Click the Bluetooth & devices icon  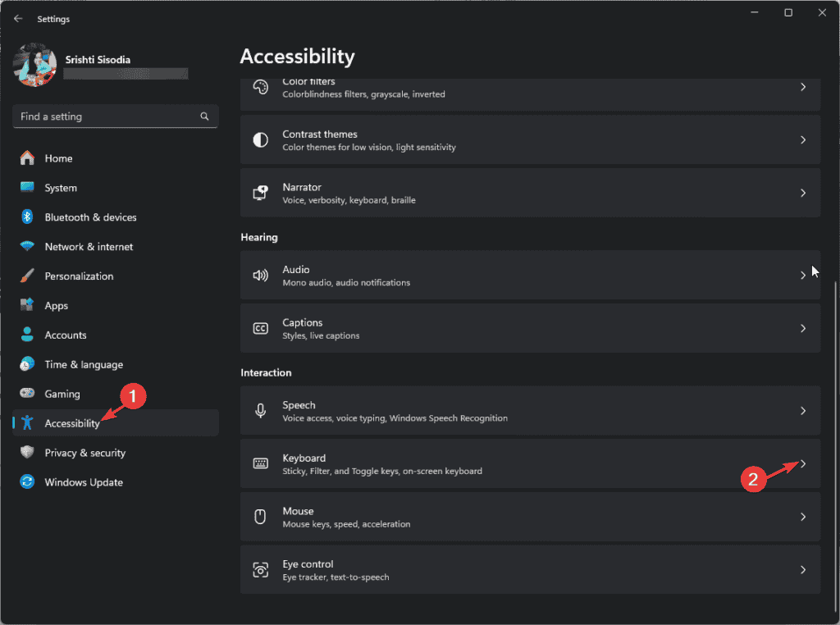point(27,217)
